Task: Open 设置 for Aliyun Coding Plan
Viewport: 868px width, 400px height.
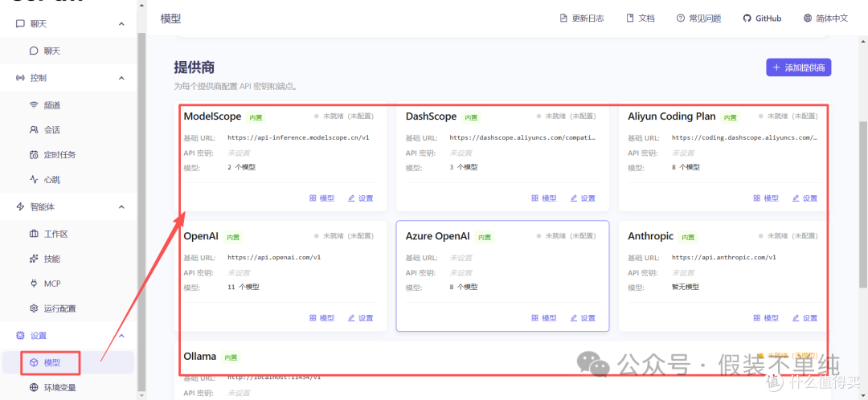Action: [x=805, y=198]
